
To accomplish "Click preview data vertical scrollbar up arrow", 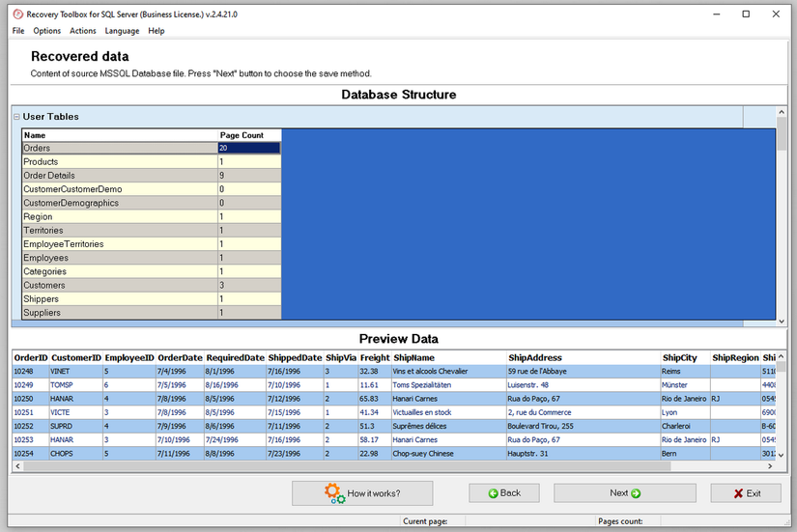I will click(x=782, y=356).
